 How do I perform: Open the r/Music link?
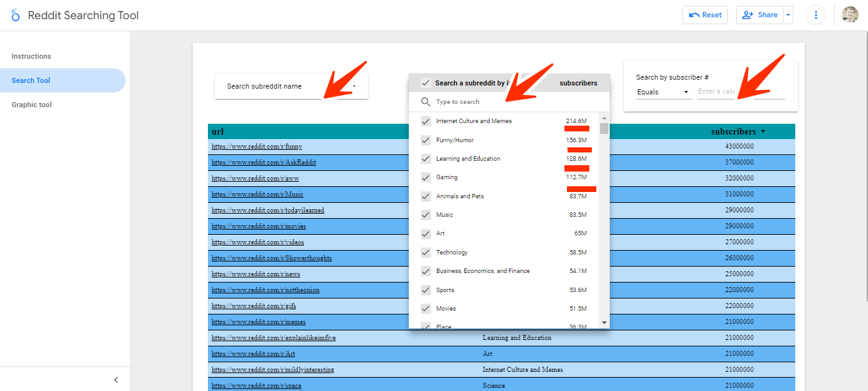[x=258, y=195]
